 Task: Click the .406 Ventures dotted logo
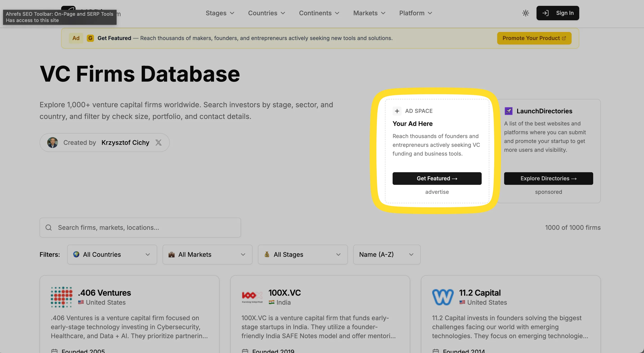[x=62, y=297]
